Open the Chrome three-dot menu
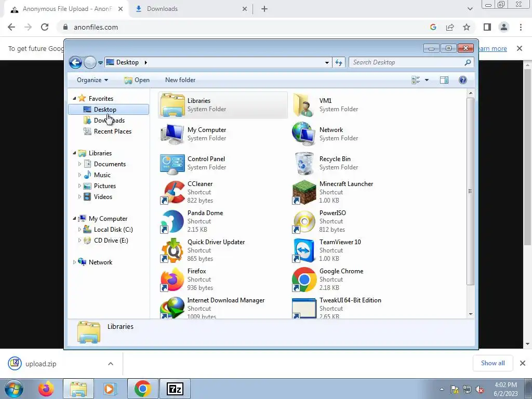Image resolution: width=532 pixels, height=399 pixels. pyautogui.click(x=521, y=27)
